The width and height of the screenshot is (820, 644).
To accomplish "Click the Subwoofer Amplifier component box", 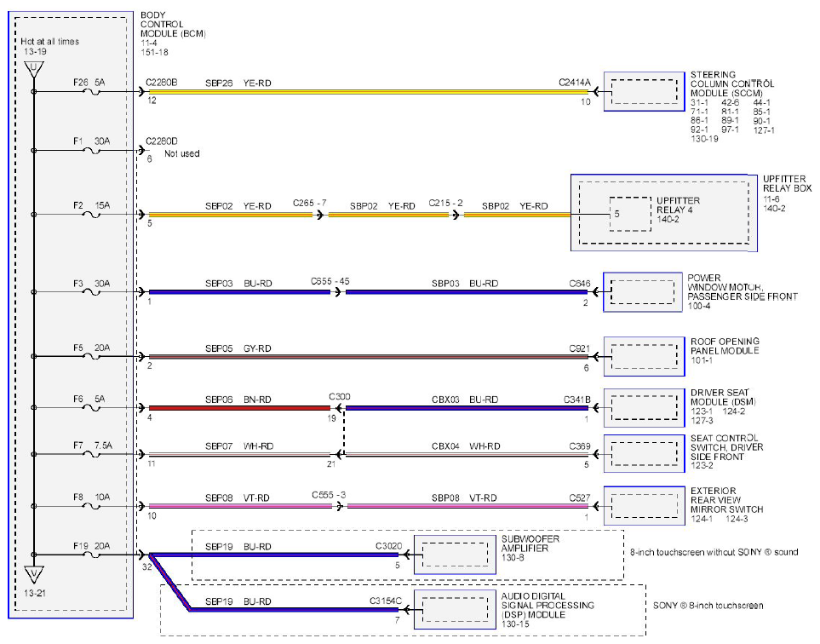I will (x=455, y=555).
